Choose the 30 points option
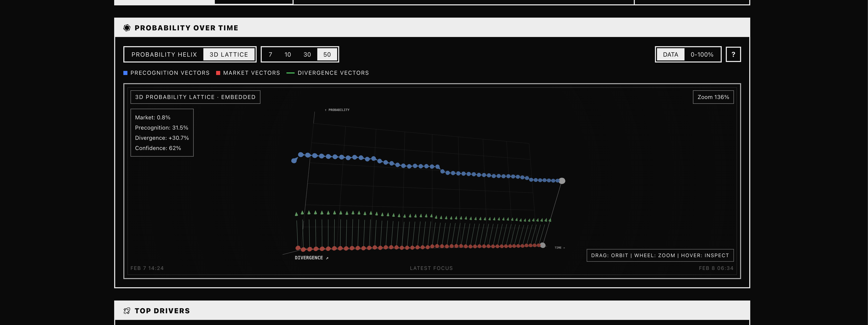 [x=307, y=54]
